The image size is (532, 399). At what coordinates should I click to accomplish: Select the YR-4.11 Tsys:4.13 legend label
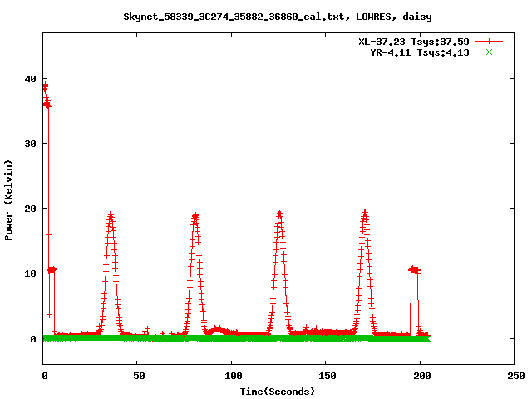(x=419, y=52)
